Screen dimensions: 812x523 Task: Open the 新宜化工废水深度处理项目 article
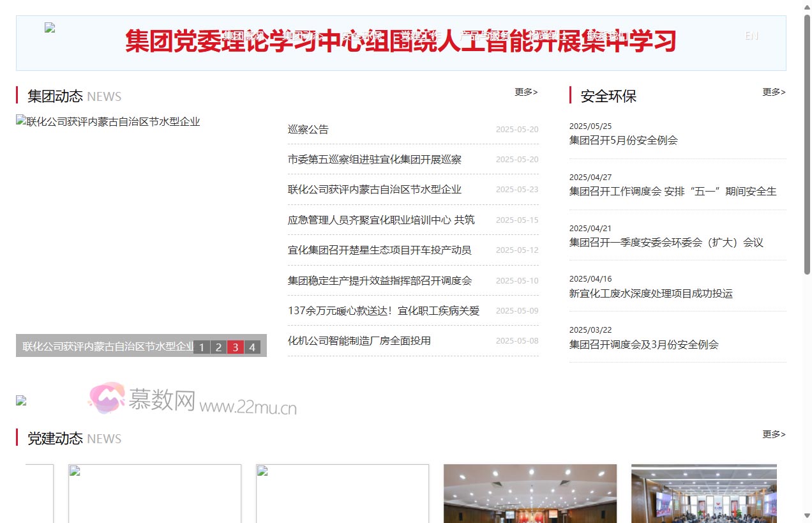[x=651, y=294]
